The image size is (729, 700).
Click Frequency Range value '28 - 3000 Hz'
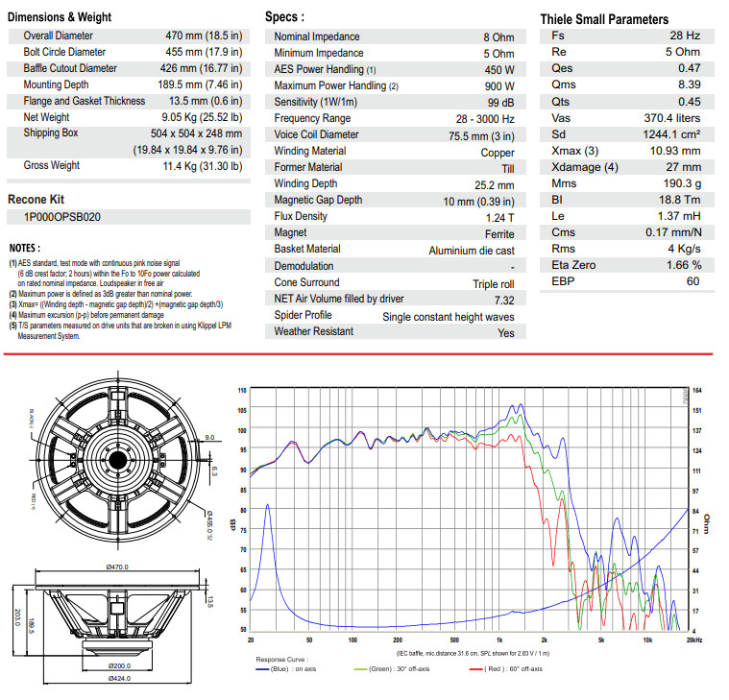(x=485, y=119)
